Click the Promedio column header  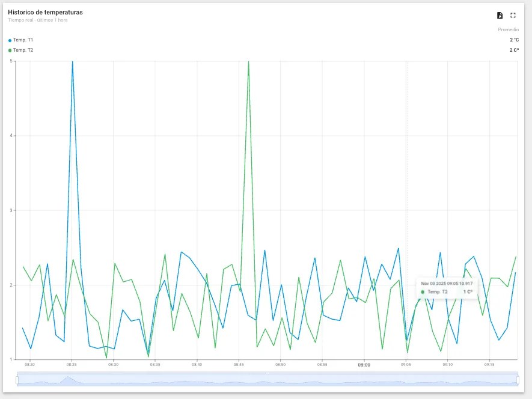[508, 30]
